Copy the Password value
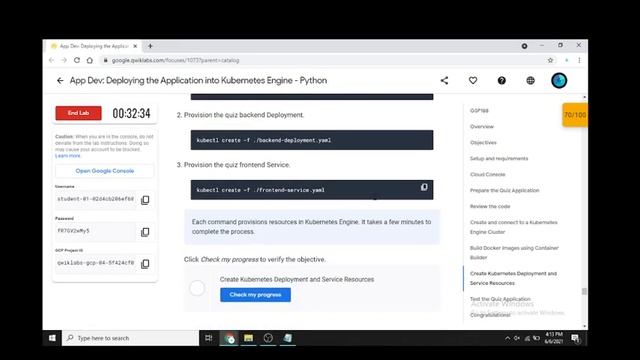 click(145, 232)
